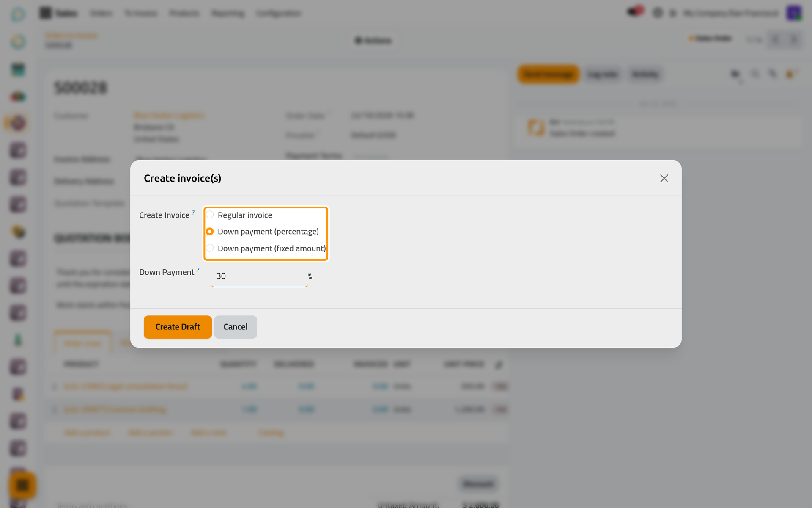Click the Create Draft button

coord(178,327)
